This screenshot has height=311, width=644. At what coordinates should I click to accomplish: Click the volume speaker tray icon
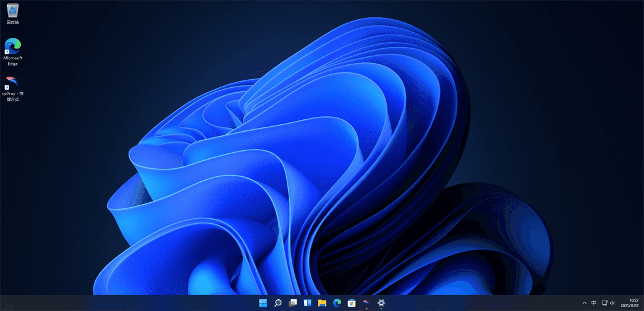pyautogui.click(x=612, y=303)
